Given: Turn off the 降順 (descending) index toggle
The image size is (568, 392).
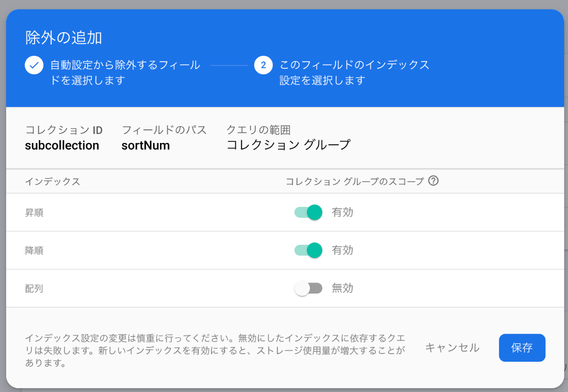Looking at the screenshot, I should point(309,250).
